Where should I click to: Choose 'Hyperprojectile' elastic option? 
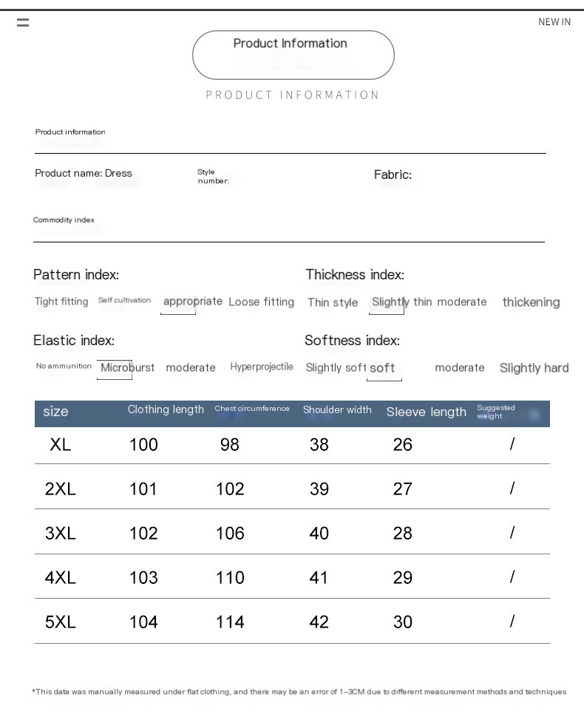[262, 367]
